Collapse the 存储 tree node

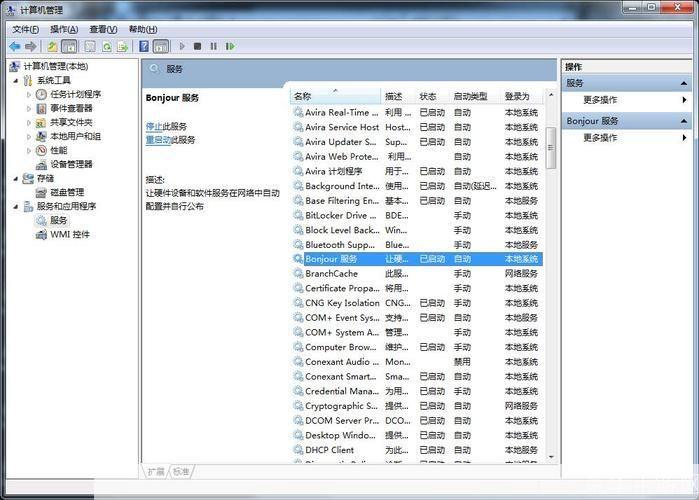point(16,179)
